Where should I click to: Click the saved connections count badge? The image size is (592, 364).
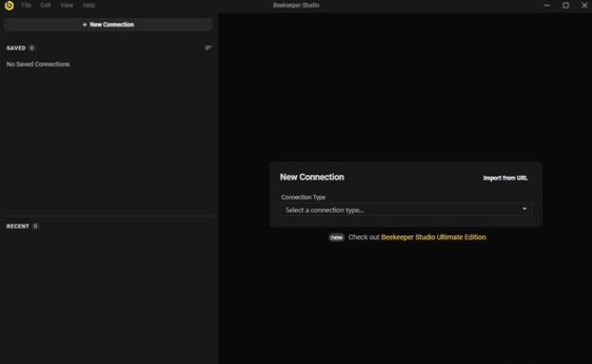click(32, 48)
